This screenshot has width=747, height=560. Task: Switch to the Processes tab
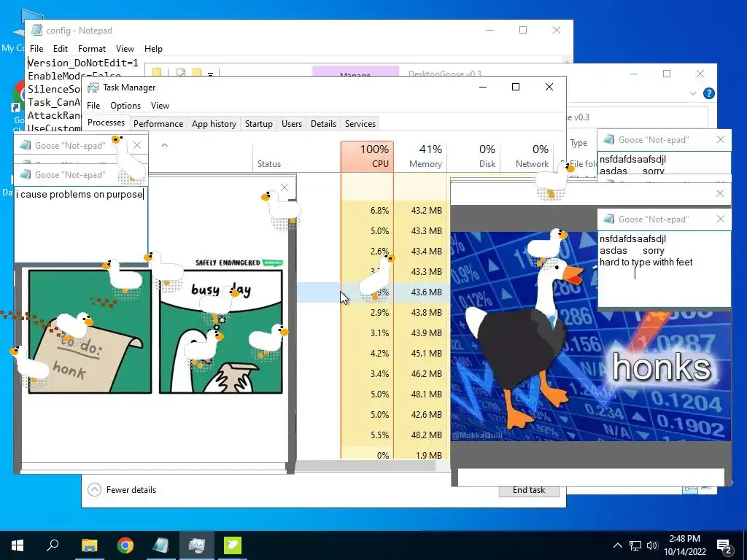(x=106, y=122)
